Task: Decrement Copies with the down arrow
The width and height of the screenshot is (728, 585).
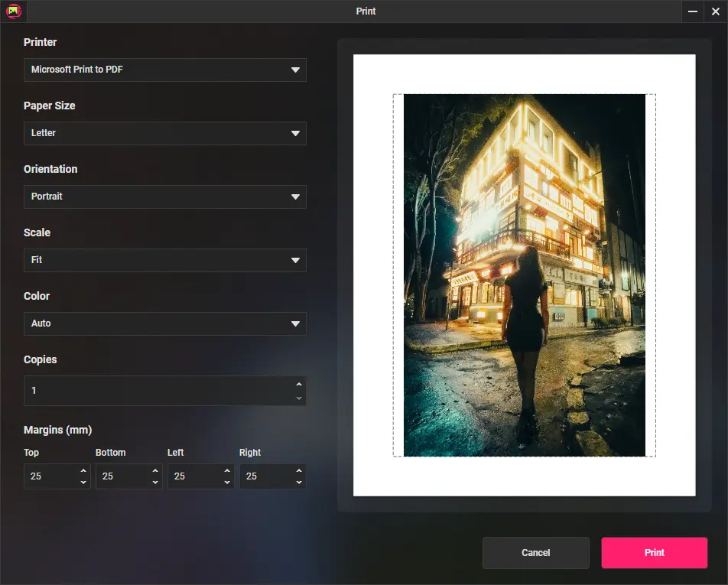Action: 298,397
